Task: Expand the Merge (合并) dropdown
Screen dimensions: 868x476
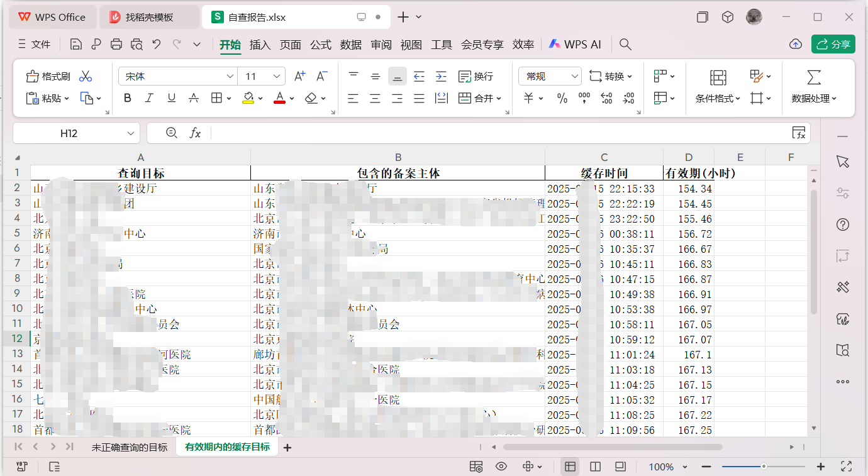Action: click(499, 99)
